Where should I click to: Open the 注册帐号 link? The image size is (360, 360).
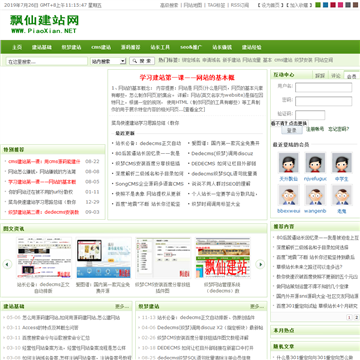click(315, 129)
